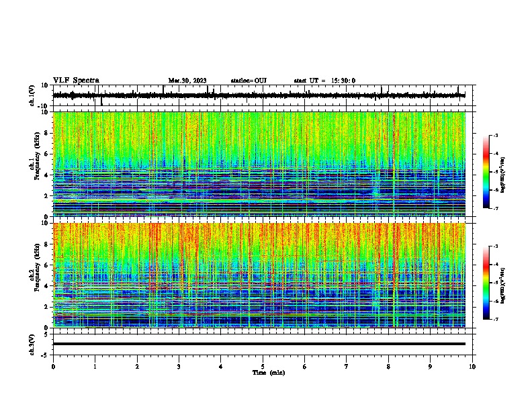The image size is (532, 411).
Task: Select the date text 'Mar.30, 2023'
Action: tap(187, 81)
